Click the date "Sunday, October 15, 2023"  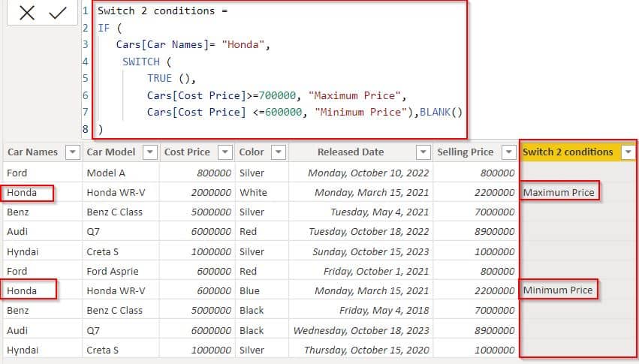371,251
